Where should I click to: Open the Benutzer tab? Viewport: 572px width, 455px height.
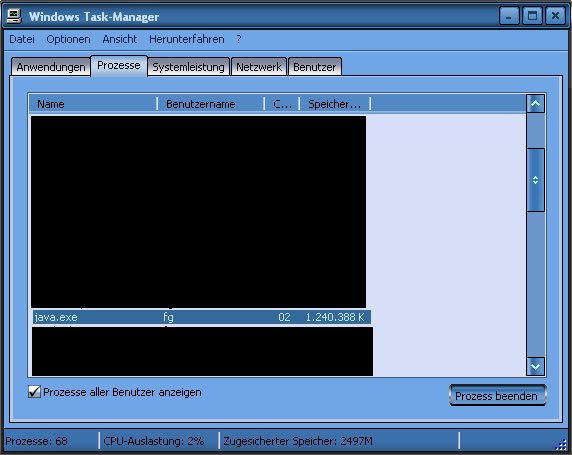click(314, 67)
